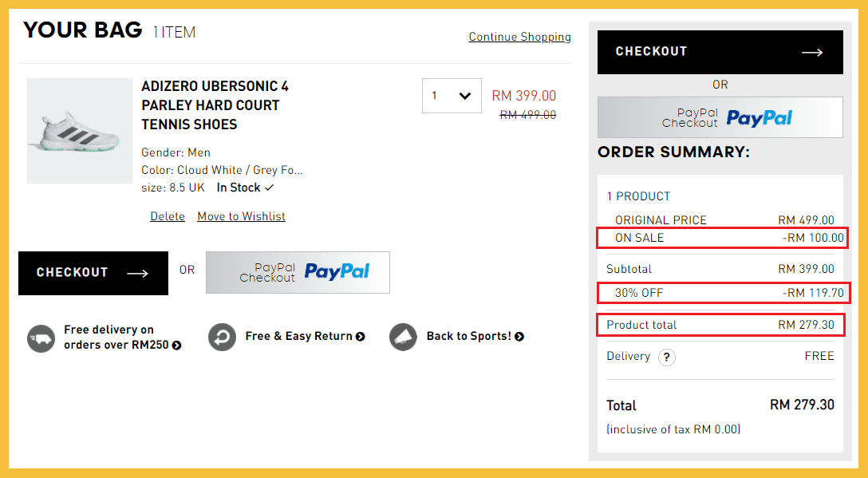Image resolution: width=868 pixels, height=478 pixels.
Task: Click arrow beside Free delivery on orders over RM250
Action: [x=176, y=346]
